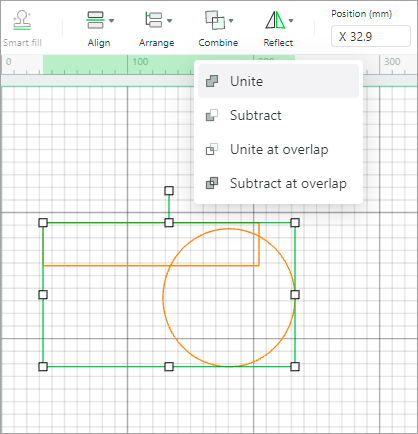Expand the Align dropdown arrow
418x434 pixels.
[112, 21]
